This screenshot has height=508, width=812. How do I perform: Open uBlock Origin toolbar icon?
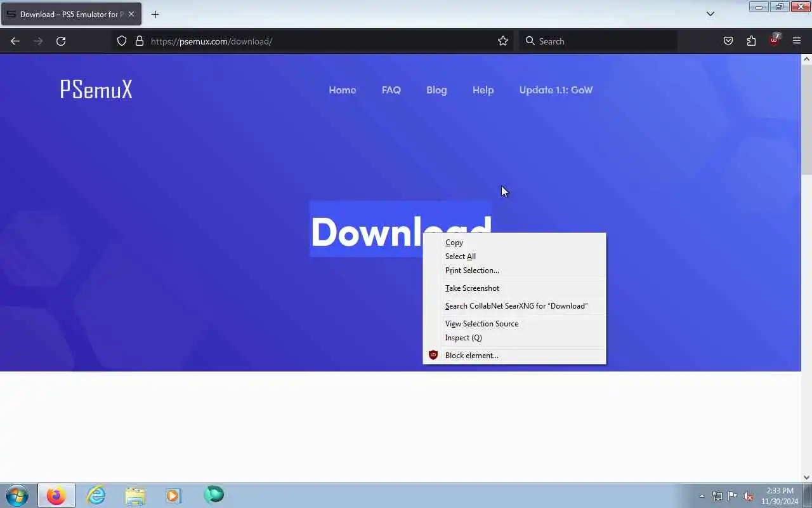click(774, 40)
